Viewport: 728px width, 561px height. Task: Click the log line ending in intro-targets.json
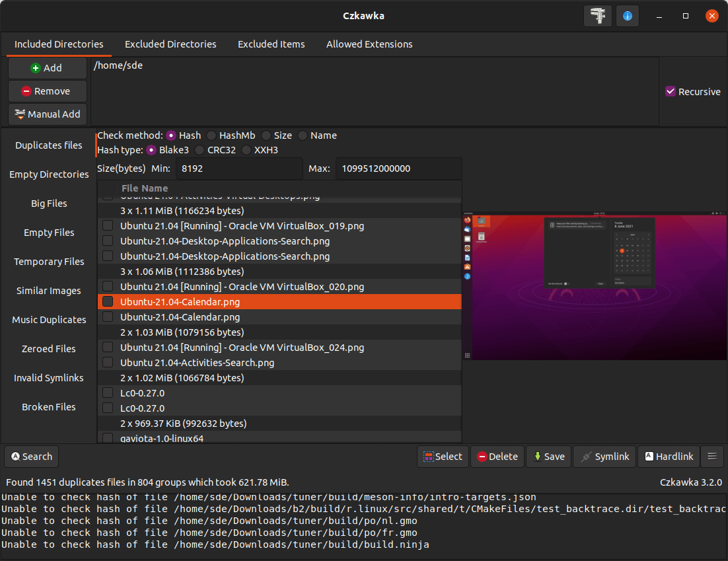click(268, 498)
